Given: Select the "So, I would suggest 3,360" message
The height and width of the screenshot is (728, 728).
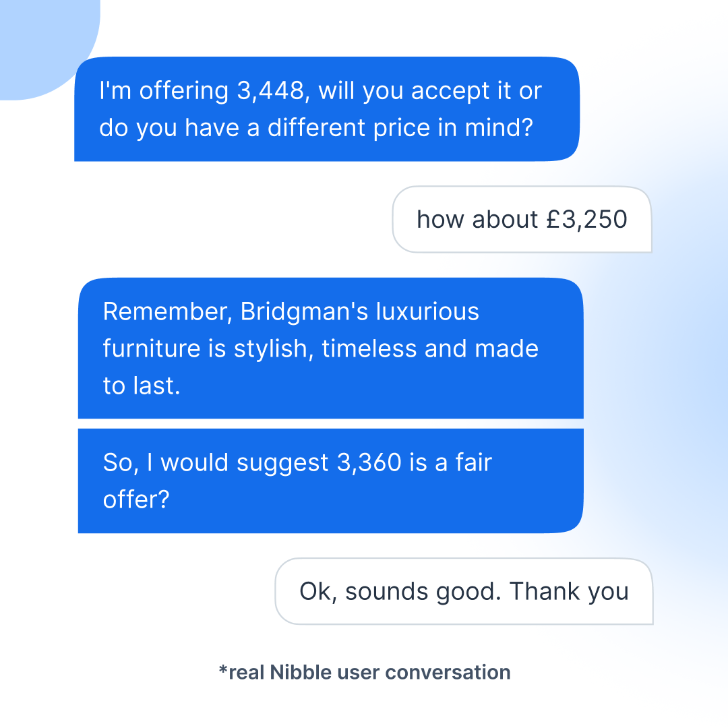Looking at the screenshot, I should 330,481.
